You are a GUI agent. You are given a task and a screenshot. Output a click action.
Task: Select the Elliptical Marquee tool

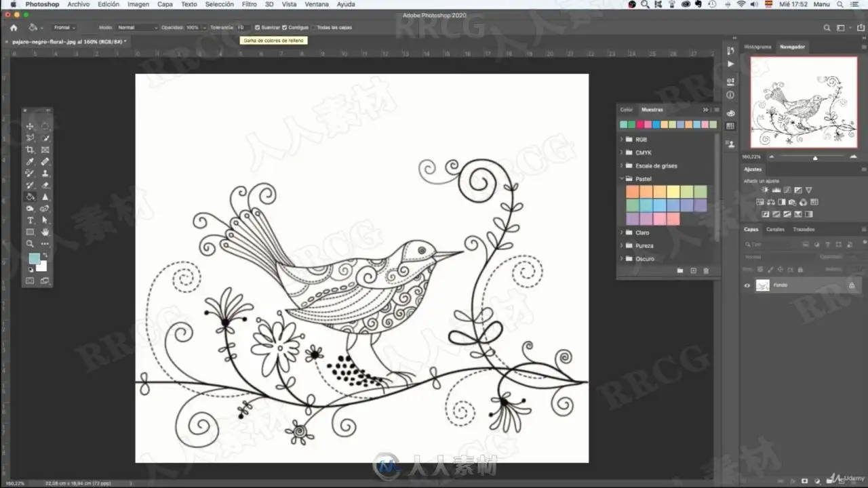[45, 126]
